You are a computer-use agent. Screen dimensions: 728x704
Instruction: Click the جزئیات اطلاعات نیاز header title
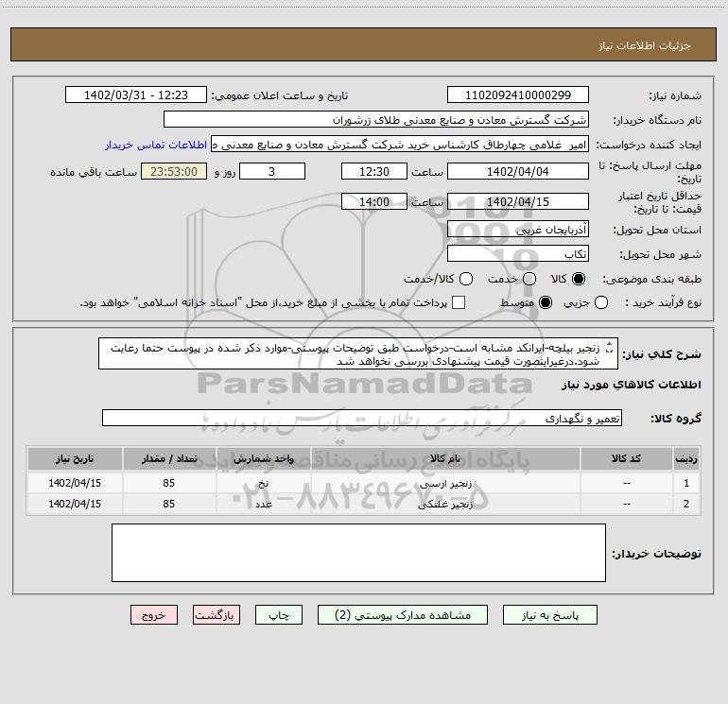point(645,45)
